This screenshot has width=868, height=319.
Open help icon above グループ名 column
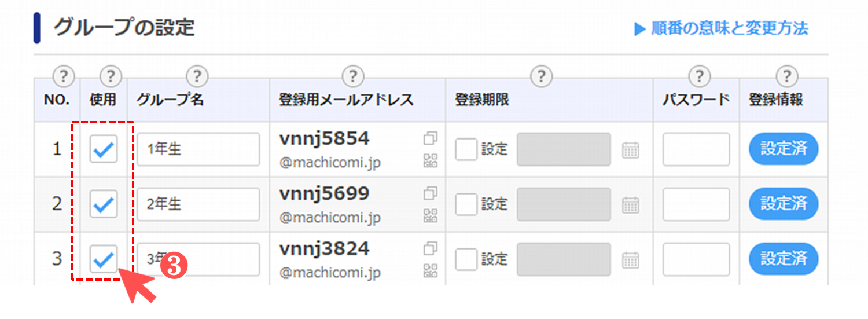coord(197,75)
